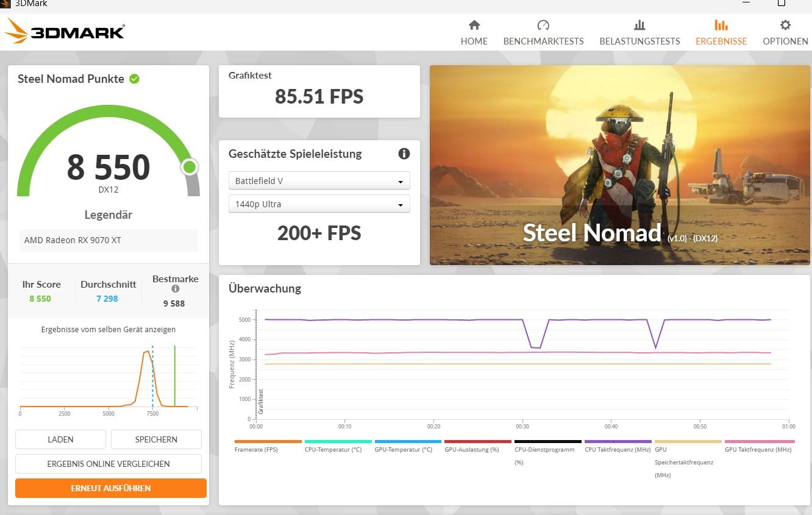Open the HOME tab

point(474,33)
